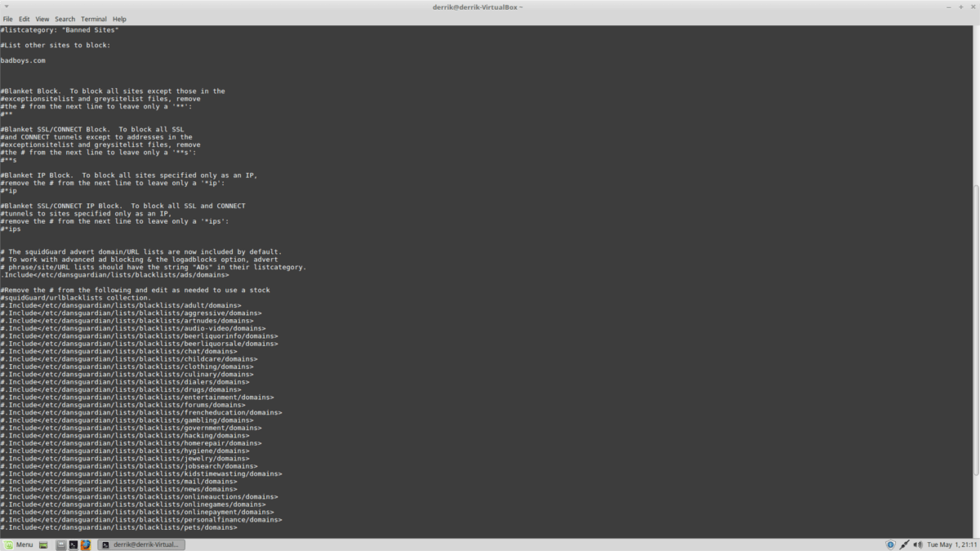Click the blacklists/personalfinance/domains Include line
Image resolution: width=980 pixels, height=551 pixels.
click(x=141, y=520)
